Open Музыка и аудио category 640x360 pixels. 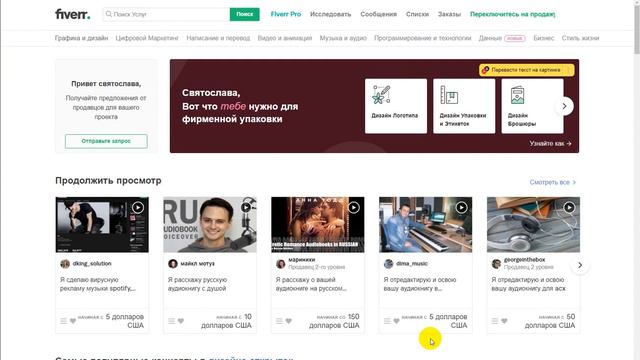click(x=343, y=38)
